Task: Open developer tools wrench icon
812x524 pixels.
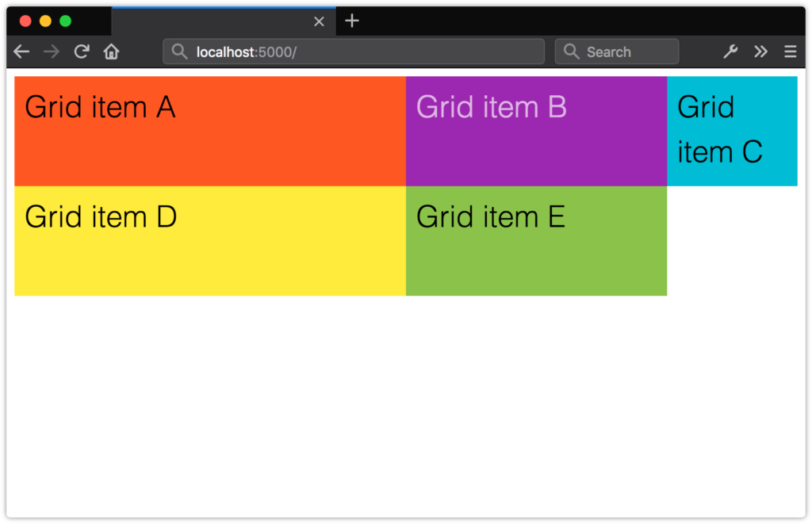Action: [730, 52]
